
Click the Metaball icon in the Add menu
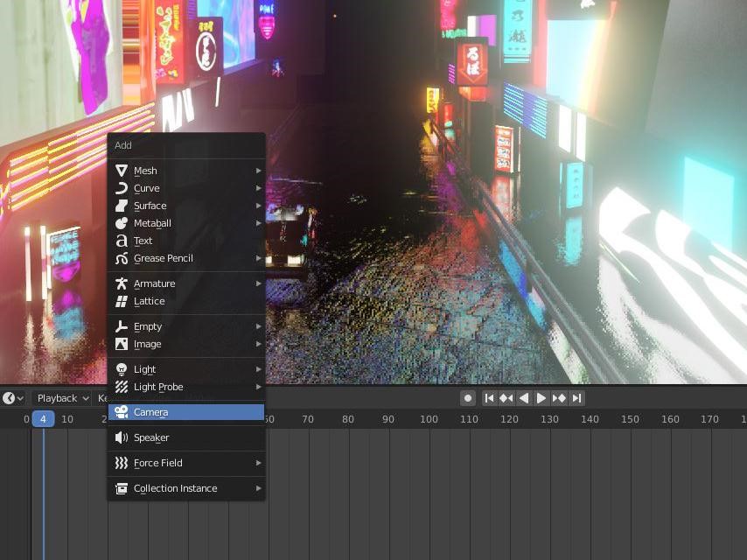click(x=122, y=223)
